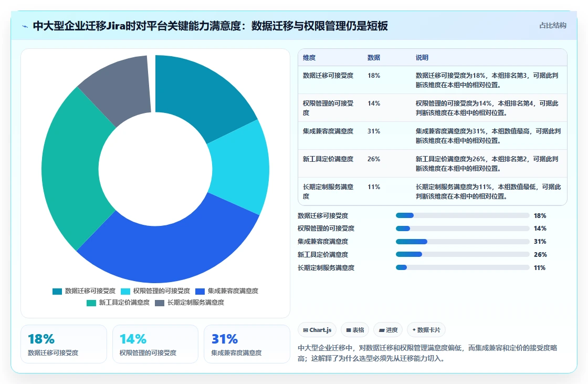Click the 26% label beside progress bar
Viewport: 588px width, 384px height.
540,254
